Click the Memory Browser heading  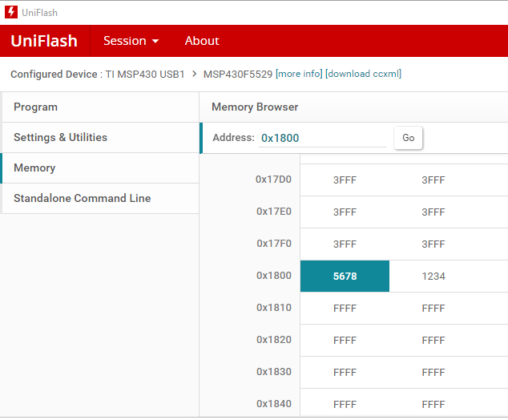pyautogui.click(x=255, y=107)
